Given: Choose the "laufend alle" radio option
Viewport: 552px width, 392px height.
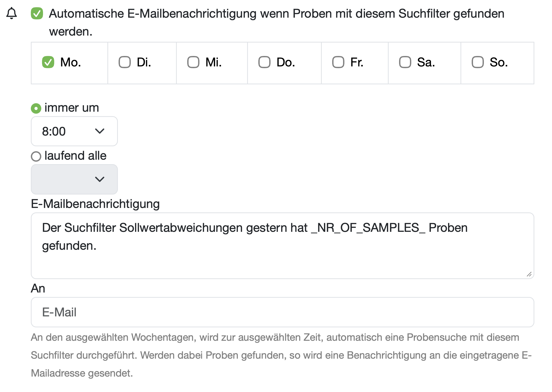Looking at the screenshot, I should tap(36, 156).
